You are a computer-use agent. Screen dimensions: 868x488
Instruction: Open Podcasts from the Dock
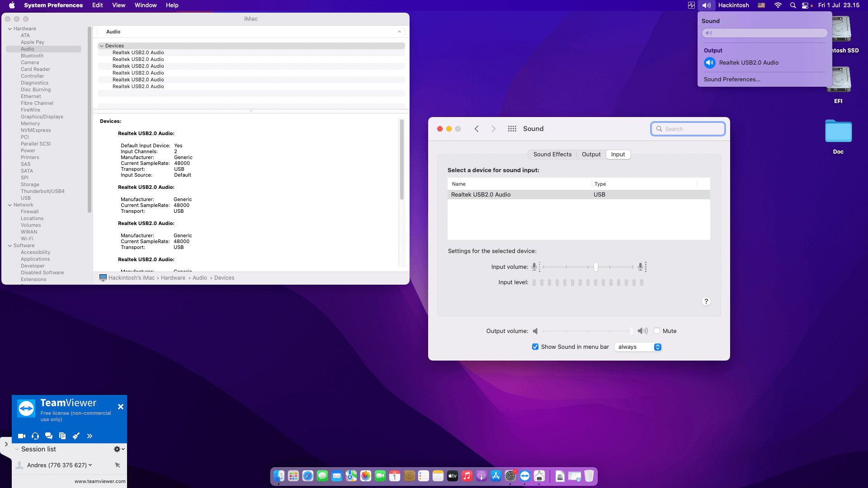[x=481, y=476]
